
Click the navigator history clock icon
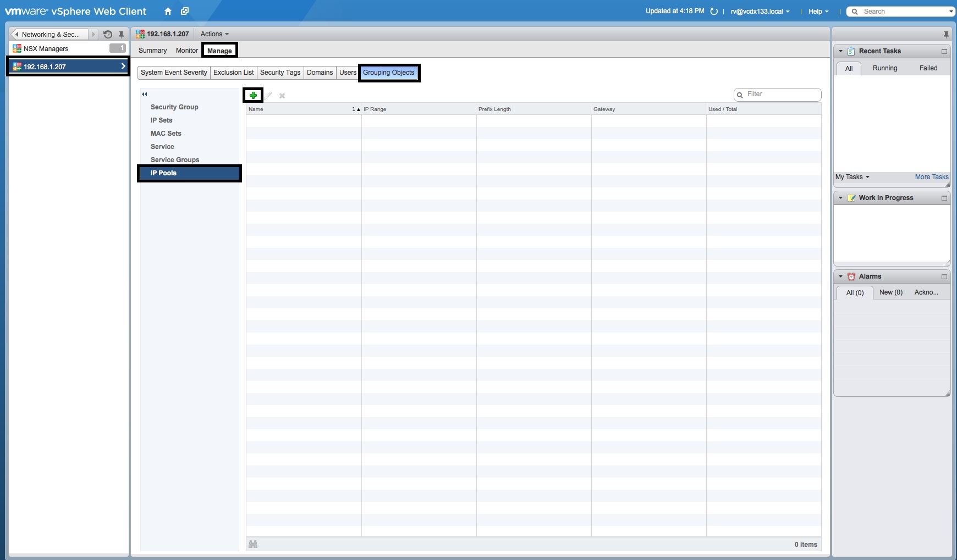pyautogui.click(x=108, y=35)
